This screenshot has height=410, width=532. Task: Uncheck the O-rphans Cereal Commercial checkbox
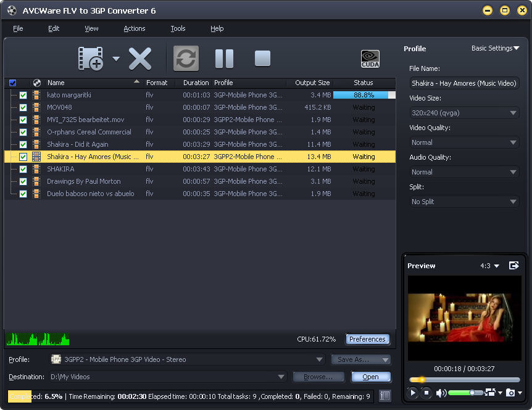(x=23, y=132)
